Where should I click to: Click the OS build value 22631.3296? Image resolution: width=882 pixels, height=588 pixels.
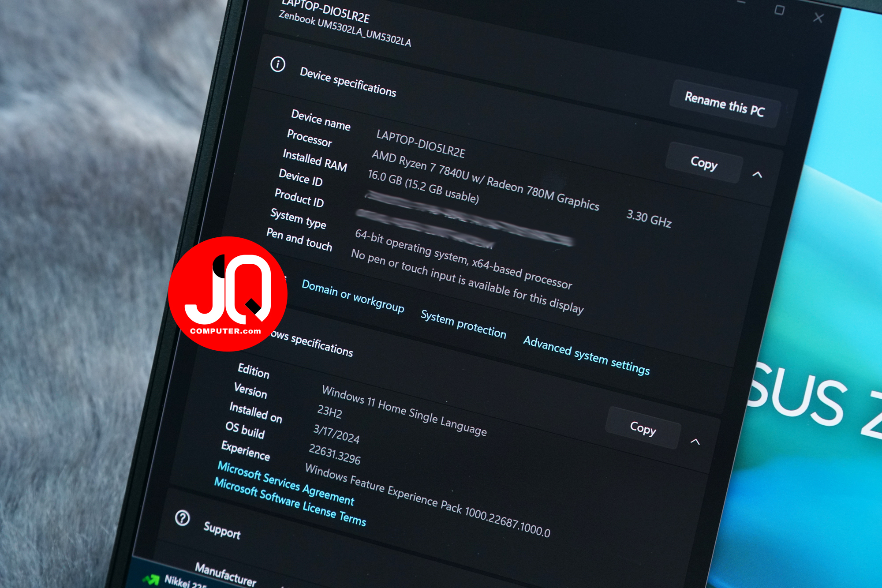(335, 454)
